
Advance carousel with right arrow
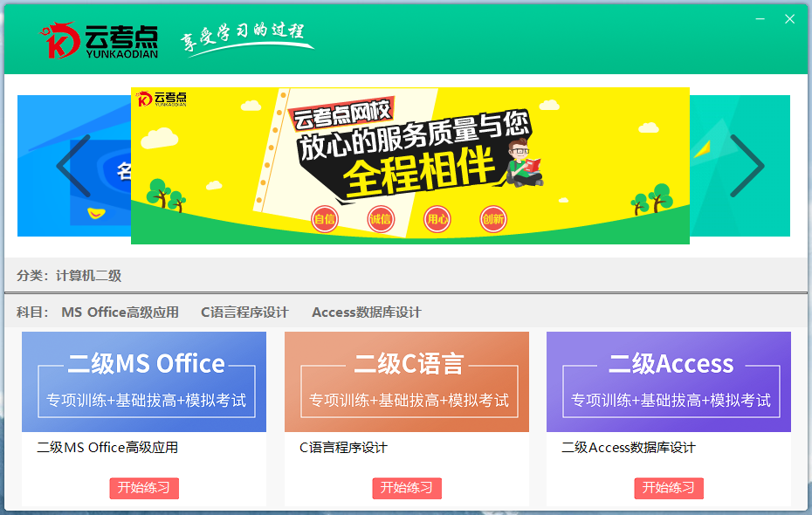pos(747,166)
